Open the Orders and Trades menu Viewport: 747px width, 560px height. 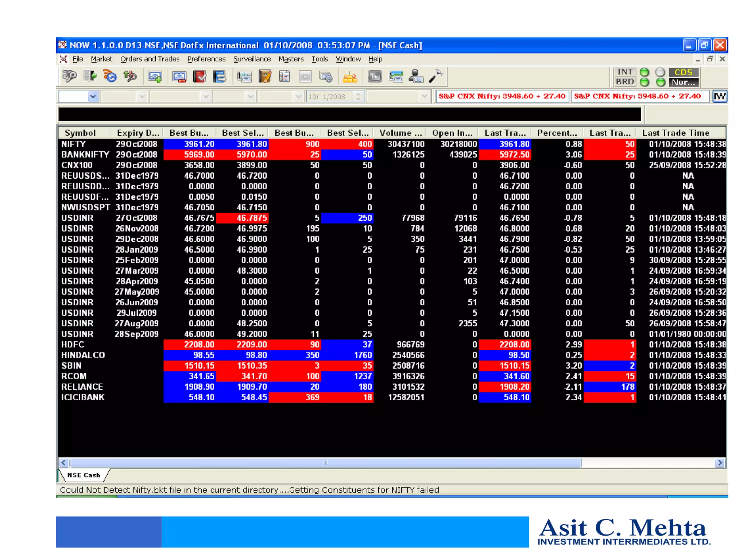point(150,59)
